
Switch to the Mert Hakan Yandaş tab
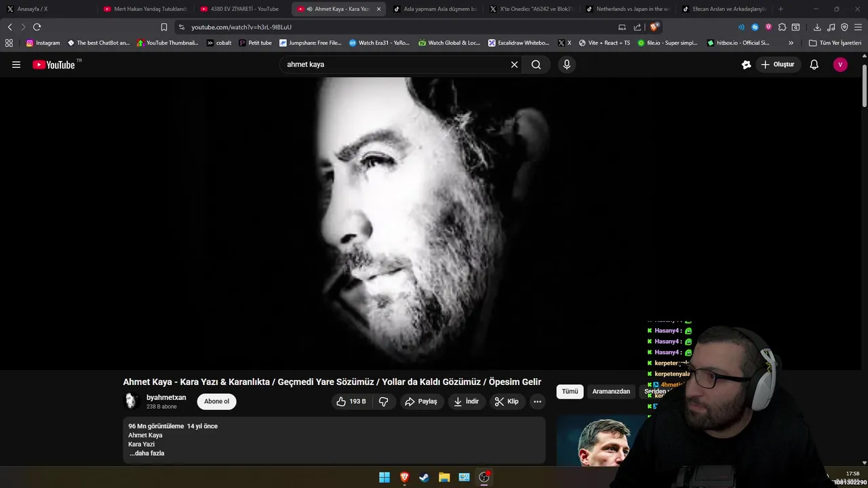[x=144, y=9]
